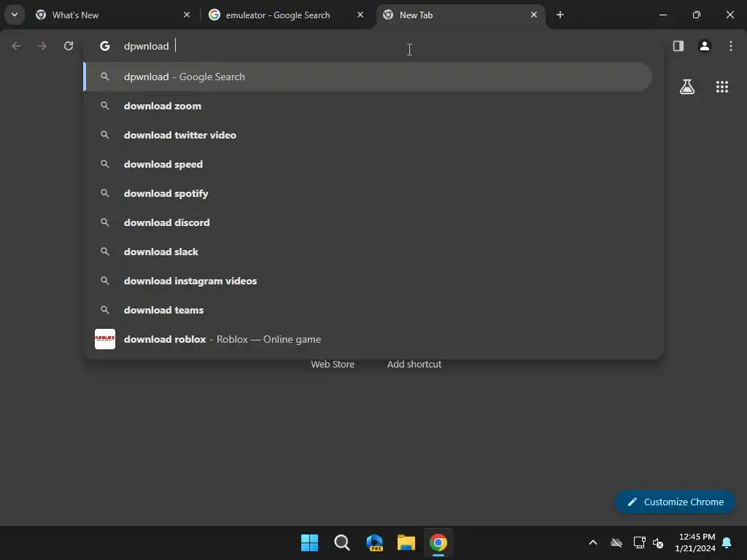Select the New Tab tab
747x560 pixels.
(460, 15)
